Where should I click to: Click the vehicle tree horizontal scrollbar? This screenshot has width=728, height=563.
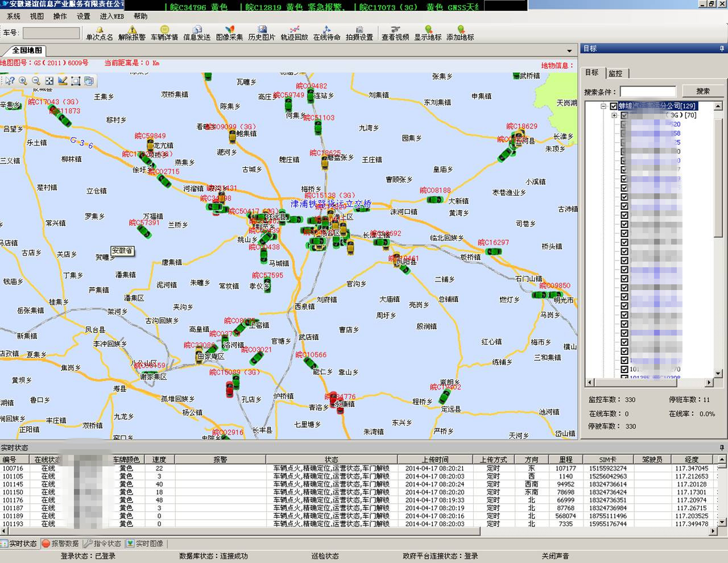point(649,382)
